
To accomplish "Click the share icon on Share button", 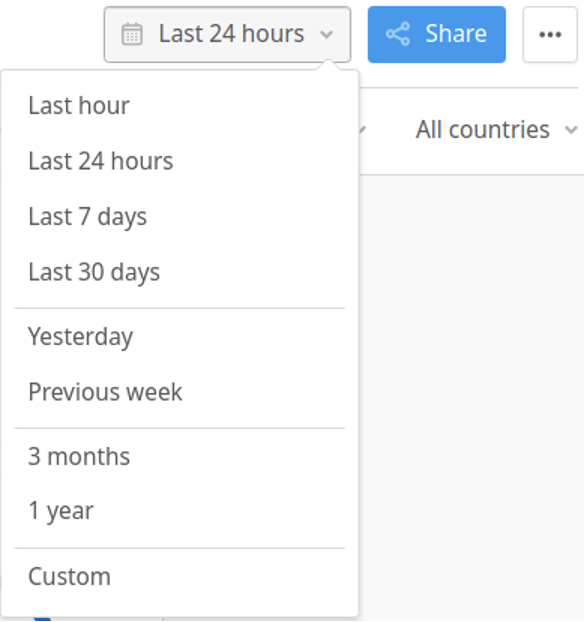I will (398, 34).
